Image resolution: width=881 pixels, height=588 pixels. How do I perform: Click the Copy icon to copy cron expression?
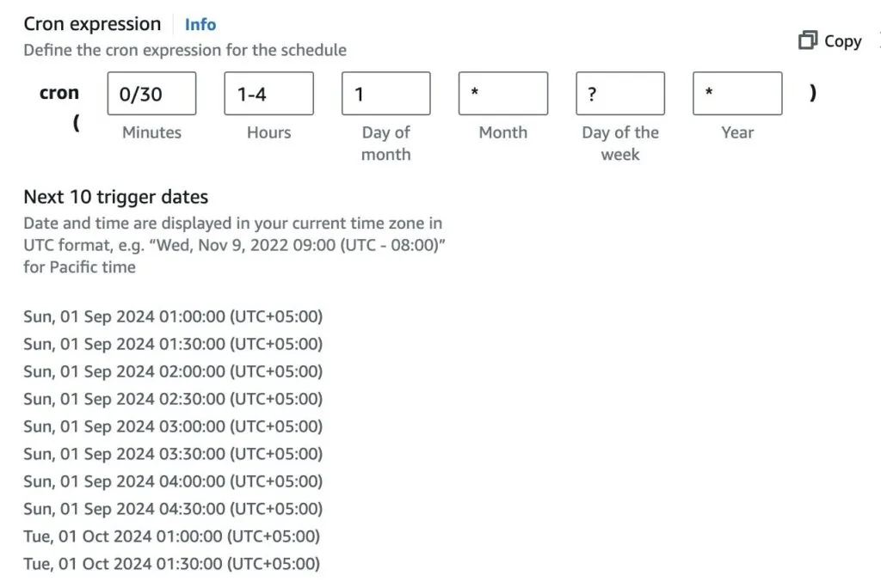[x=809, y=40]
